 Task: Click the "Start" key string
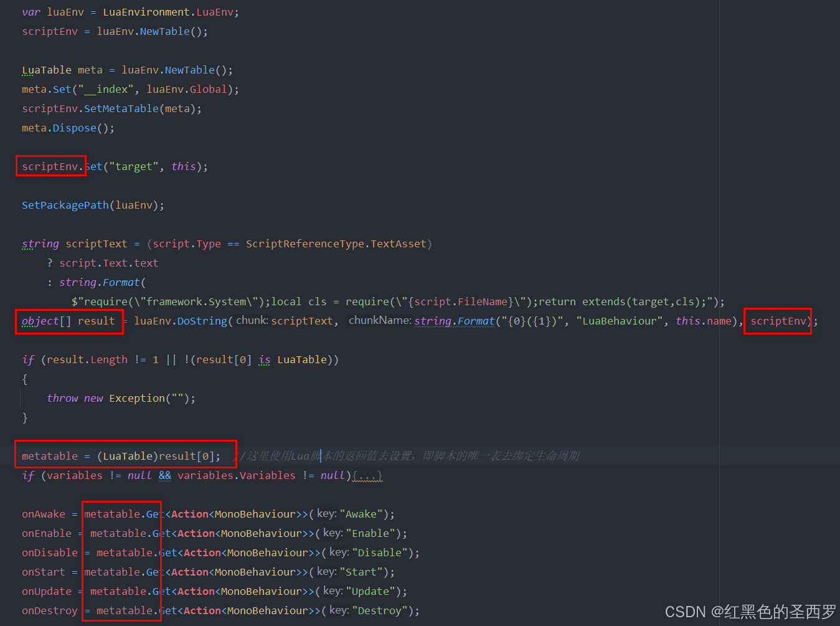(x=361, y=572)
